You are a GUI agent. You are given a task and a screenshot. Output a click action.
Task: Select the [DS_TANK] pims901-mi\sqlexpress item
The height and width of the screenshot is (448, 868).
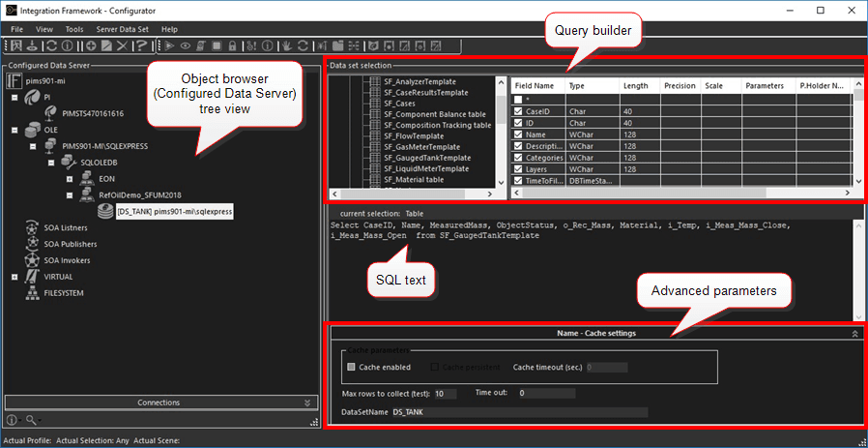tap(174, 211)
